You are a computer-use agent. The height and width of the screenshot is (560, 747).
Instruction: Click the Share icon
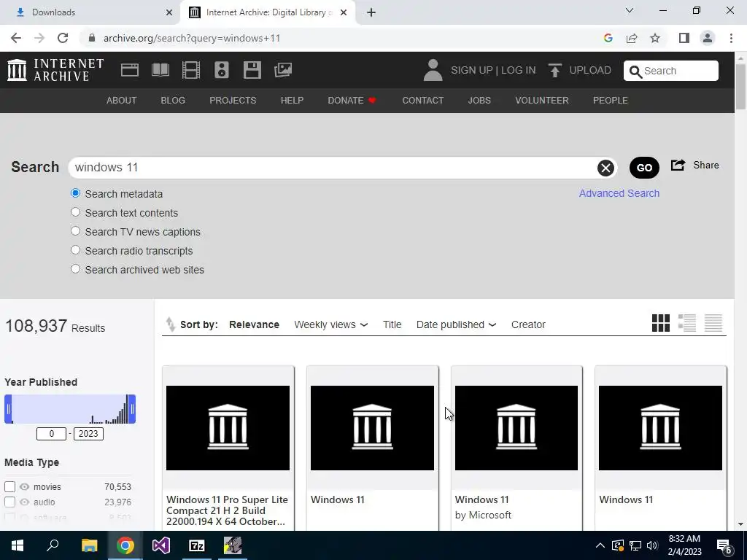pyautogui.click(x=678, y=166)
